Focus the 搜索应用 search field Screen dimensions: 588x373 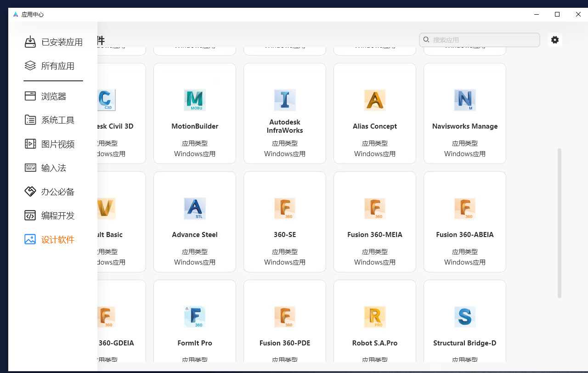[480, 40]
